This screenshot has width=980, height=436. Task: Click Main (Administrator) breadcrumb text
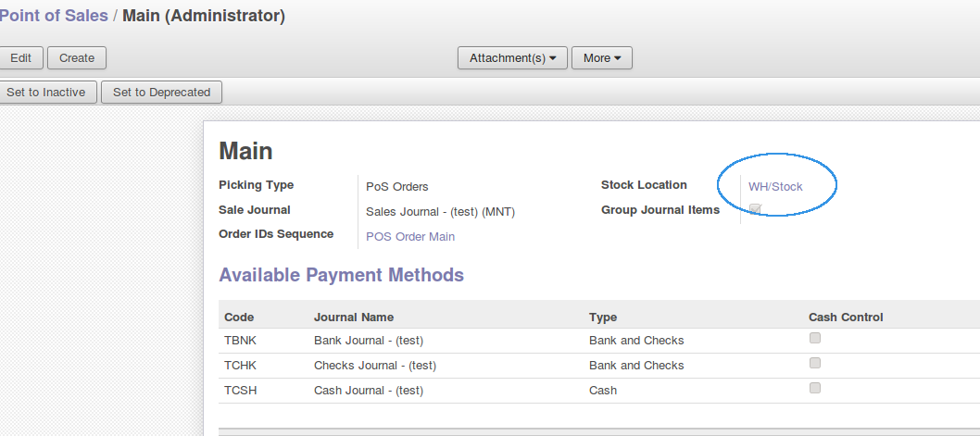point(204,17)
